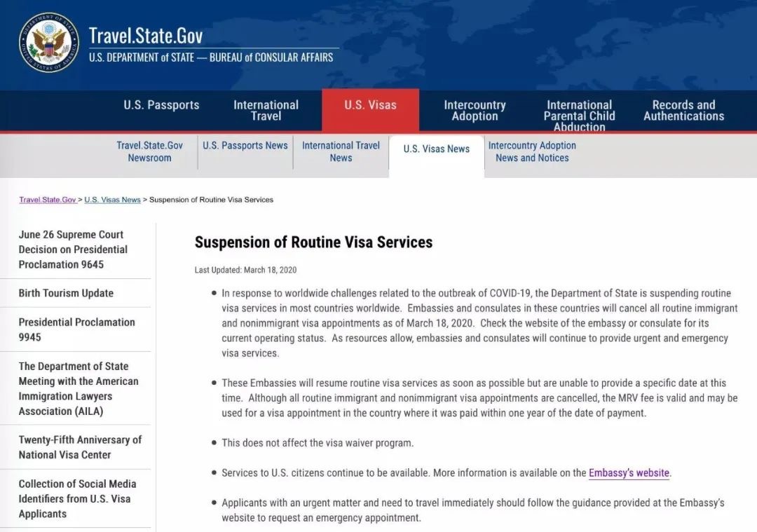Open Collection of Social Media Identifiers article

point(77,498)
